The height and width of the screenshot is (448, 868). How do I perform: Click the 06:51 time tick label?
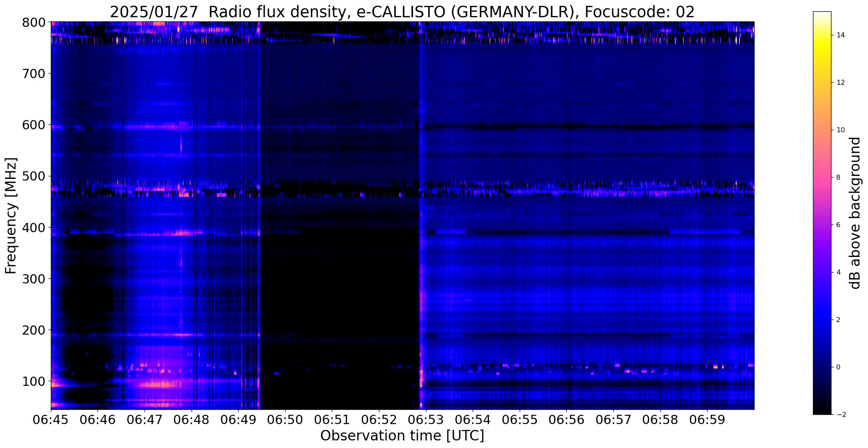[x=332, y=420]
